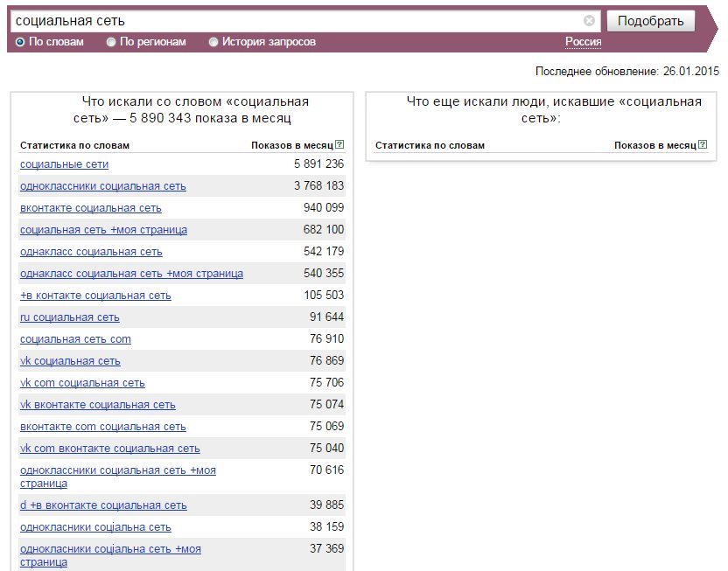The height and width of the screenshot is (571, 728).
Task: Open the 'd +в вконтакте социальная сеть' link
Action: click(x=103, y=505)
